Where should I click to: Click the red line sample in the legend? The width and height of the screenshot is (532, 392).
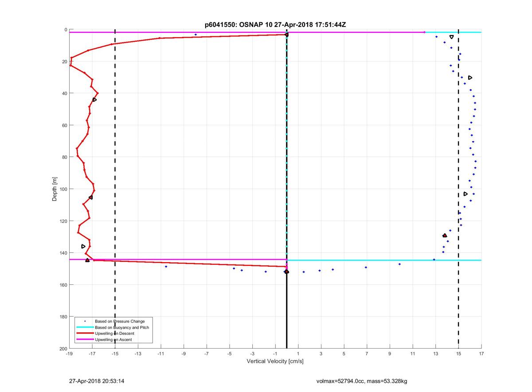[x=85, y=333]
